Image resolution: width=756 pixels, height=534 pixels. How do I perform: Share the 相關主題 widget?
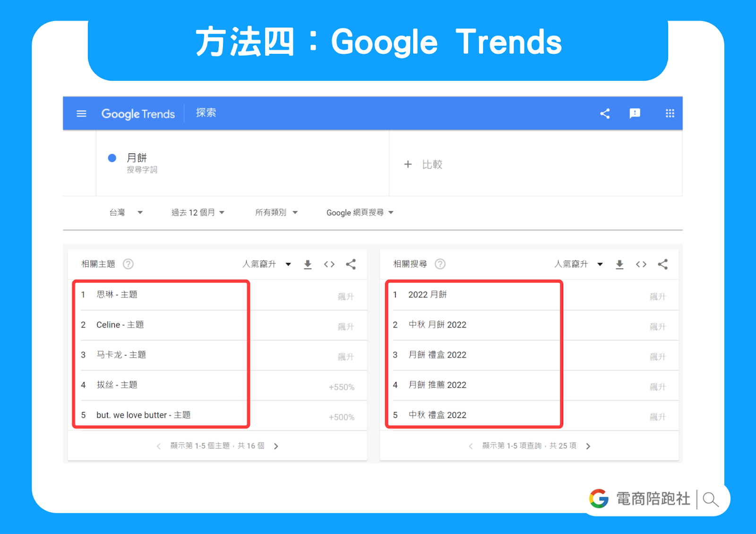coord(351,264)
